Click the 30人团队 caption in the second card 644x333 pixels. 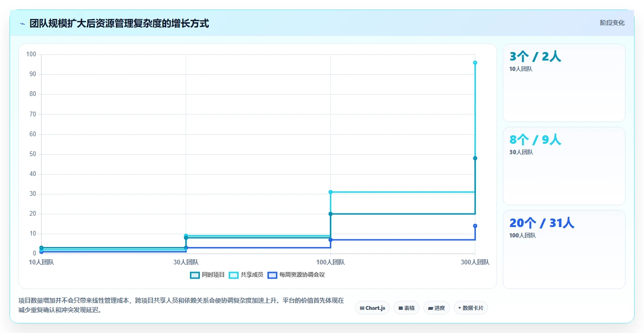click(521, 152)
